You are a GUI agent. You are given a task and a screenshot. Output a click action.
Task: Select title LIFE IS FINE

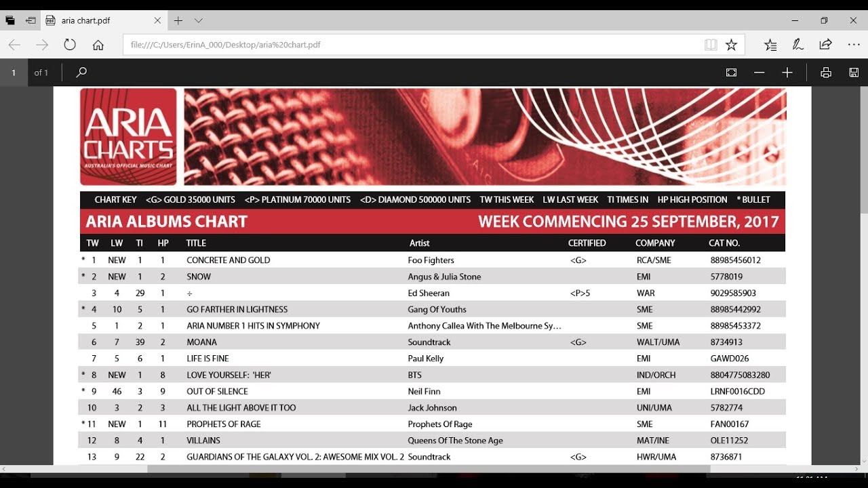pos(208,359)
